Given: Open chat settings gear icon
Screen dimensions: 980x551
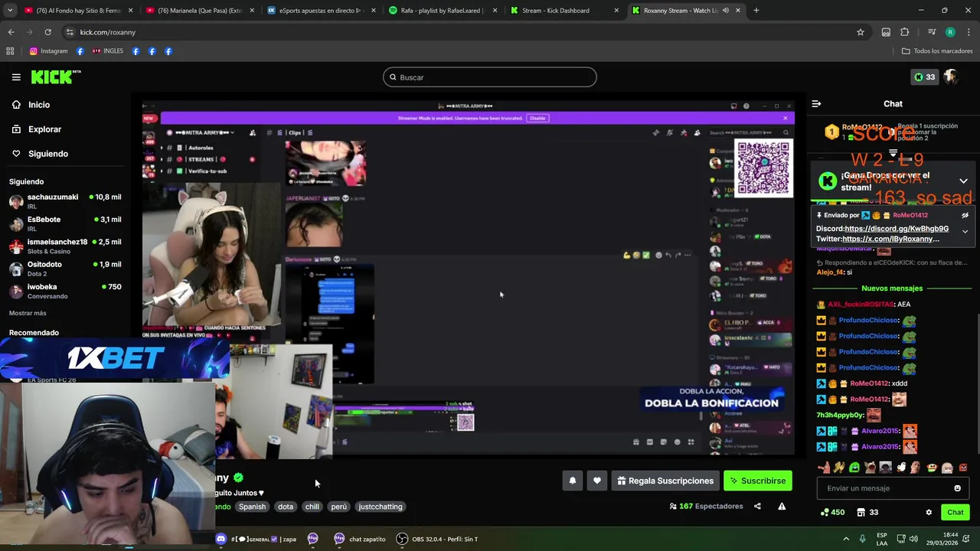Looking at the screenshot, I should tap(929, 512).
